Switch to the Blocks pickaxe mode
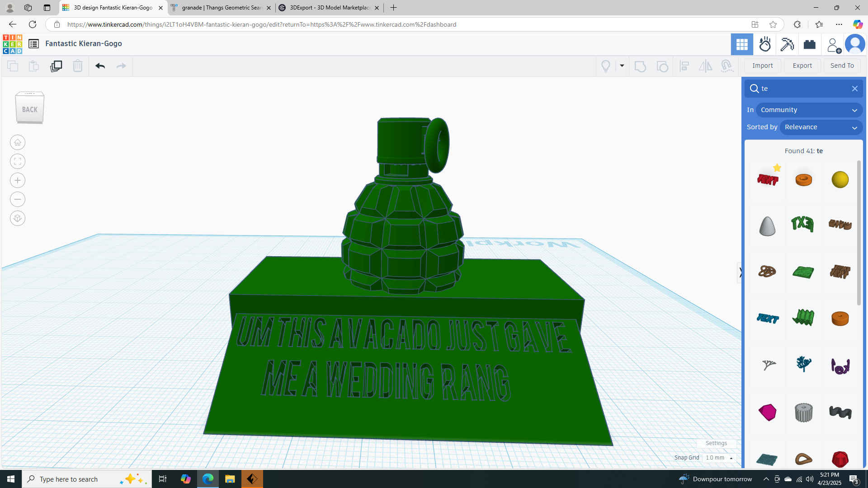This screenshot has height=488, width=868. 787,44
